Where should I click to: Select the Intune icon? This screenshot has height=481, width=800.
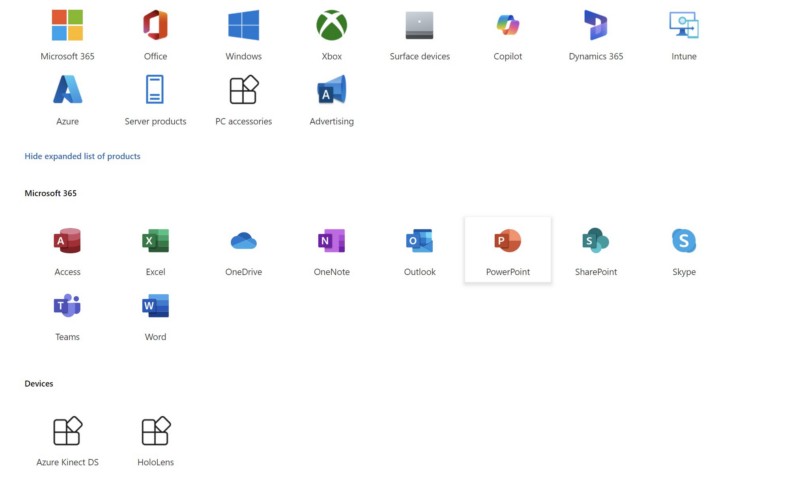click(684, 25)
